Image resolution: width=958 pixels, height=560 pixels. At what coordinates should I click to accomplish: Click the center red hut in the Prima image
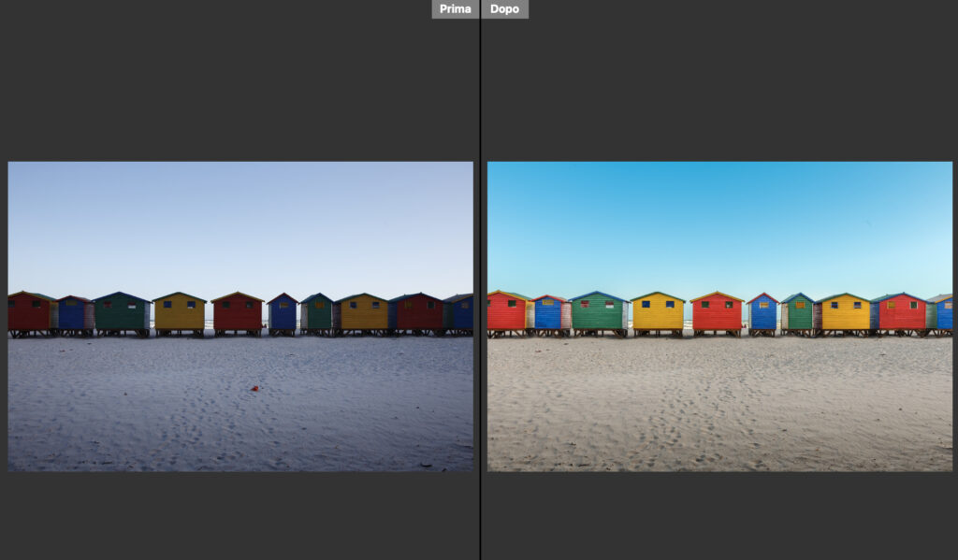(x=238, y=313)
